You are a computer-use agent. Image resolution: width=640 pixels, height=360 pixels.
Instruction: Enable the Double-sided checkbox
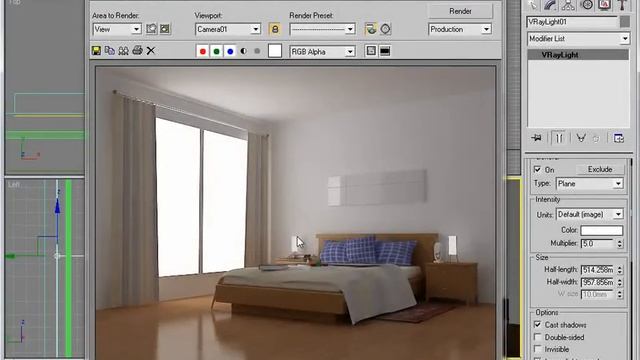click(537, 337)
